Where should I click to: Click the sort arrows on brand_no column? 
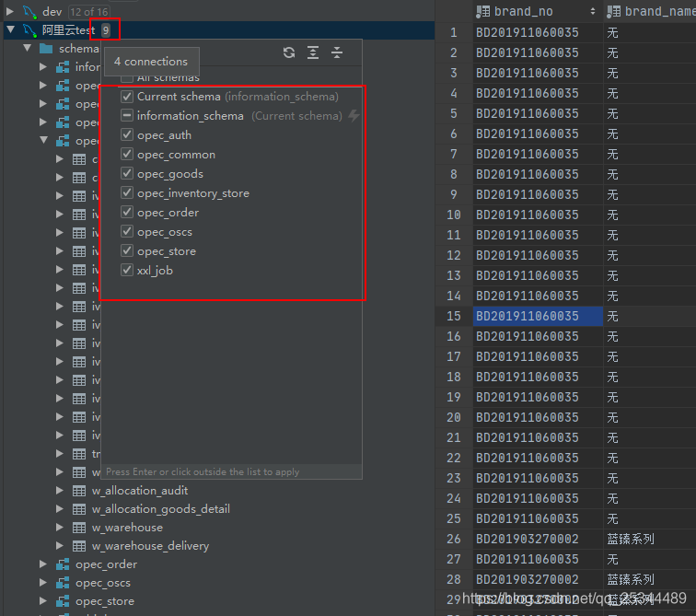point(593,12)
